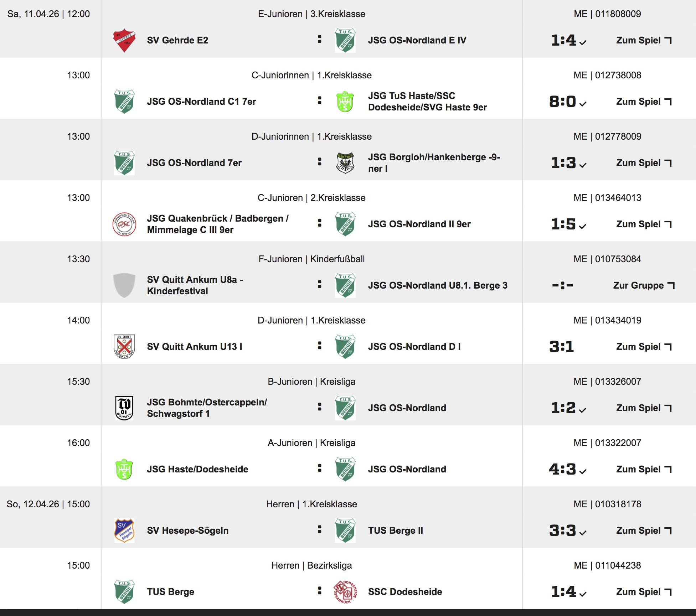Viewport: 696px width, 616px height.
Task: Click the SV Gehrde E2 club crest
Action: pos(124,40)
